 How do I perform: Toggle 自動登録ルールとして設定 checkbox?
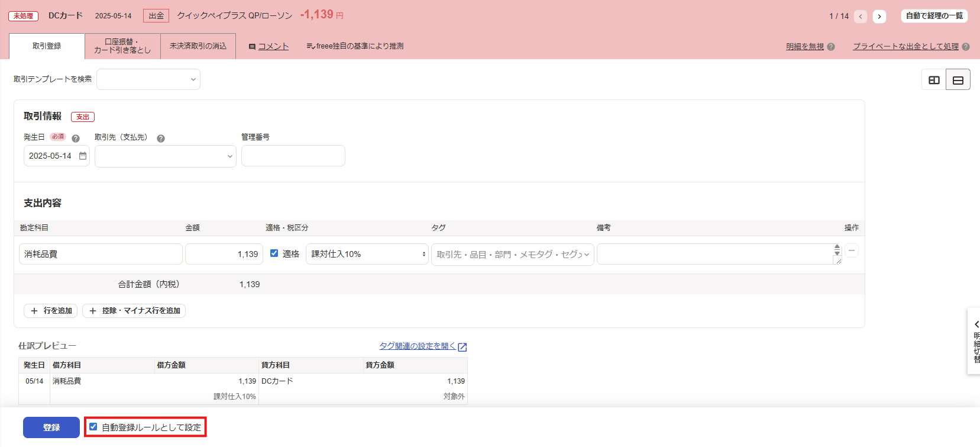pos(93,427)
